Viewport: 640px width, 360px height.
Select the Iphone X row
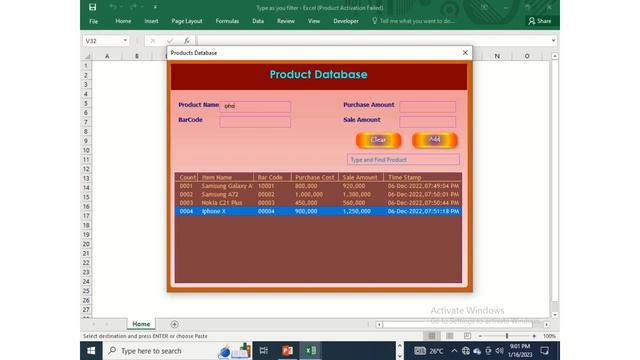pyautogui.click(x=318, y=211)
